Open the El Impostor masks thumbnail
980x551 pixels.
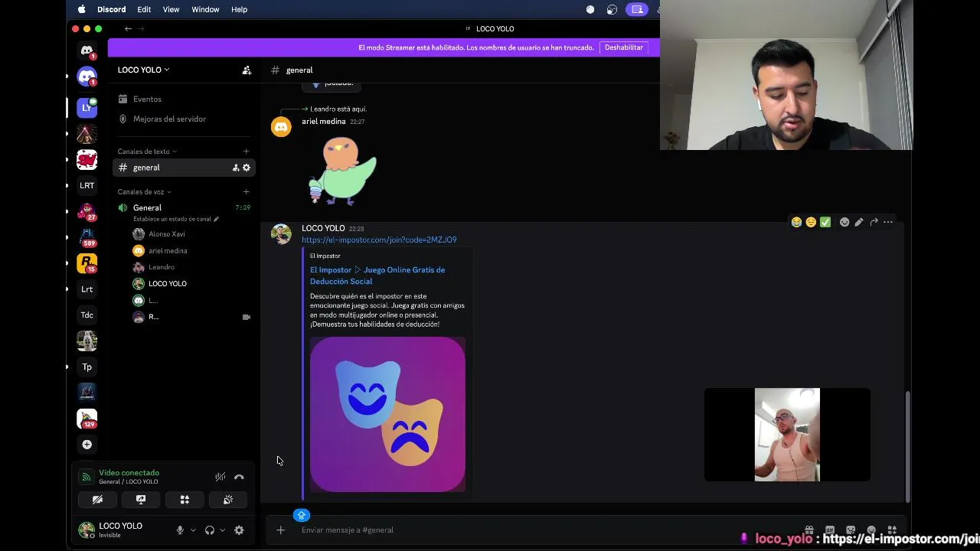click(387, 414)
